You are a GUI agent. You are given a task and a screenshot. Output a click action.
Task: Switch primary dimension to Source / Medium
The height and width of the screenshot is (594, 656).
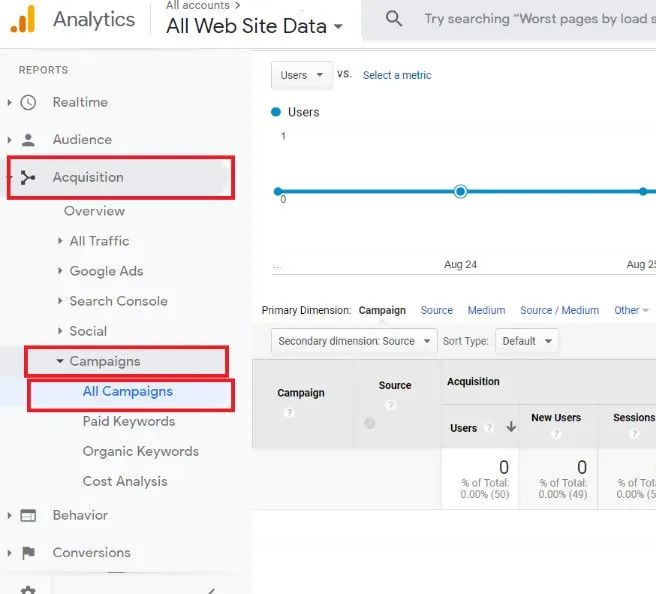point(559,310)
